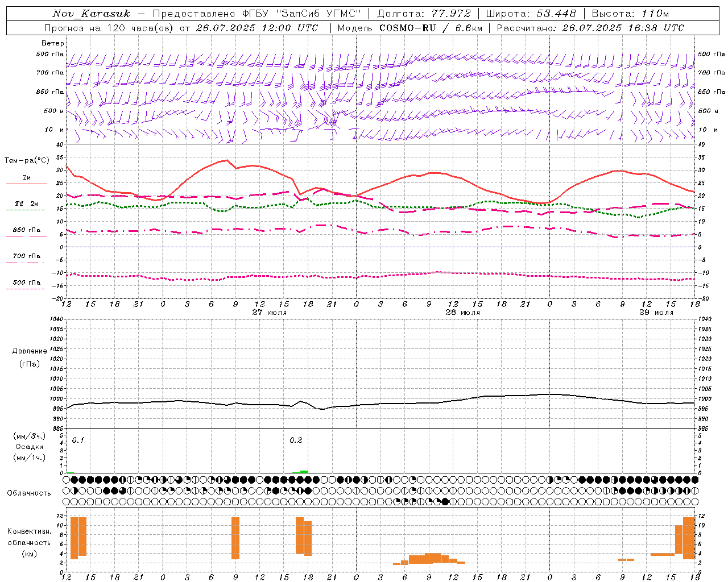
Task: Click the green precipitation bar on 27 July
Action: click(304, 471)
